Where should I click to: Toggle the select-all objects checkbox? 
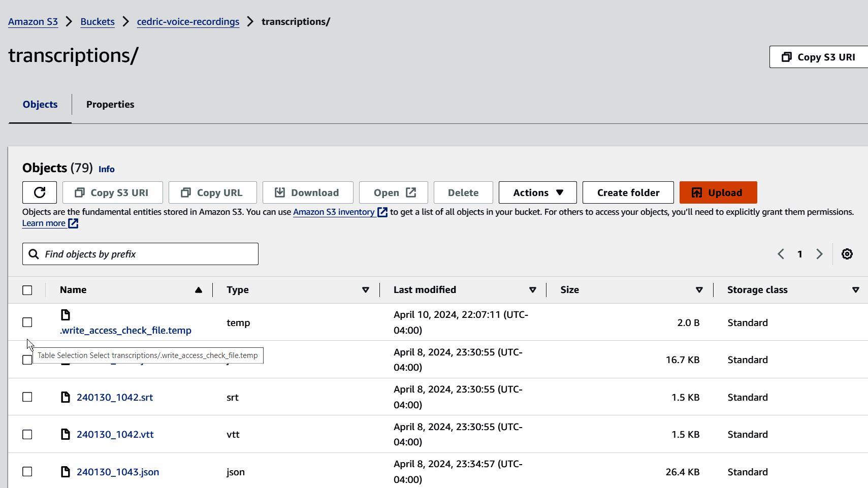point(27,290)
